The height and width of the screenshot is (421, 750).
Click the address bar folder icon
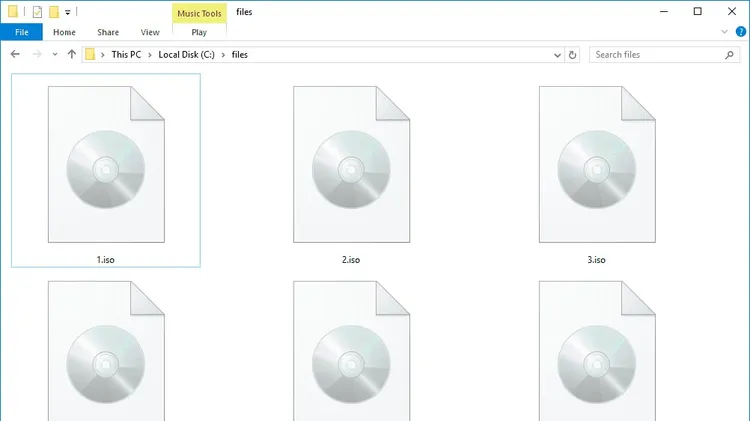click(90, 55)
